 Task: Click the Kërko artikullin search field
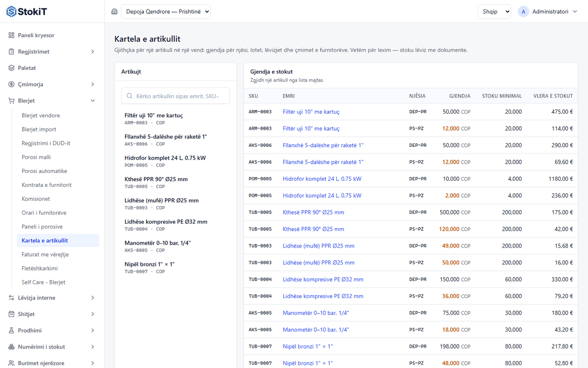[x=175, y=96]
